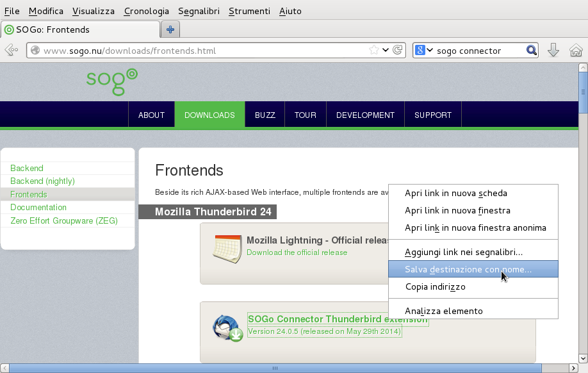Bookmark page with the star icon
Viewport: 588px width, 373px height.
click(x=374, y=51)
